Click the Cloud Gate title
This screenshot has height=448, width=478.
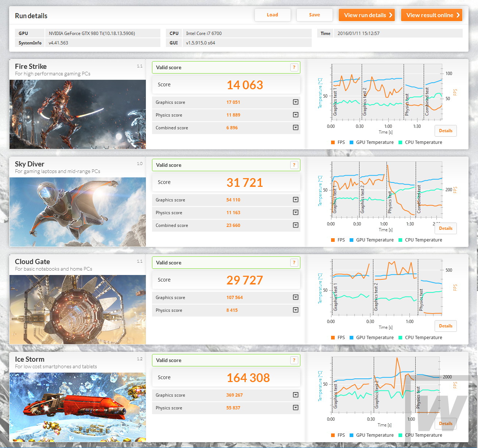coord(32,262)
